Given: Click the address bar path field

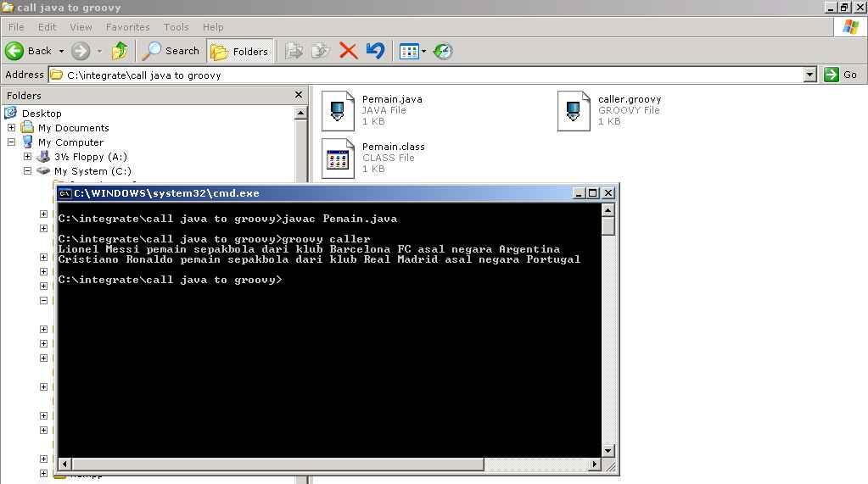Looking at the screenshot, I should pyautogui.click(x=426, y=75).
